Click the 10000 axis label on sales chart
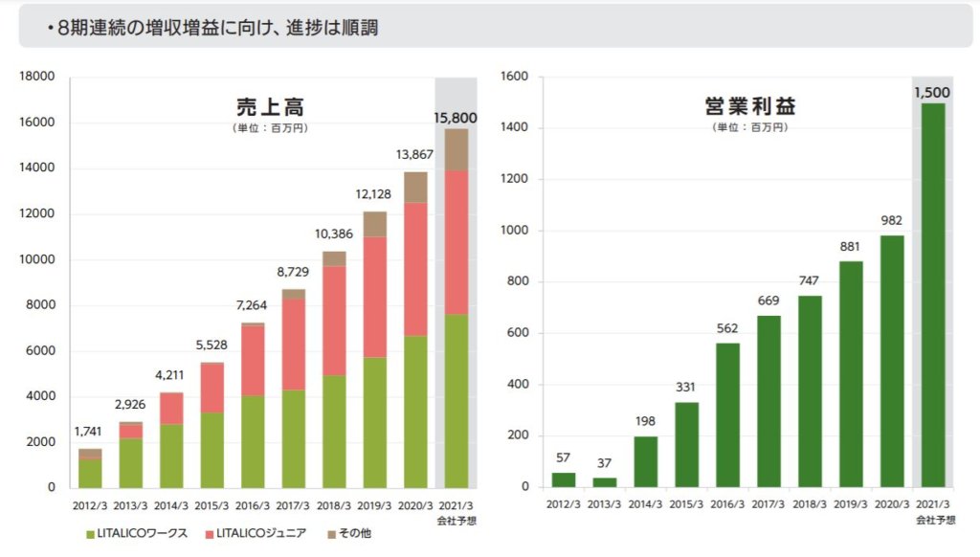Image resolution: width=980 pixels, height=557 pixels. tap(37, 259)
